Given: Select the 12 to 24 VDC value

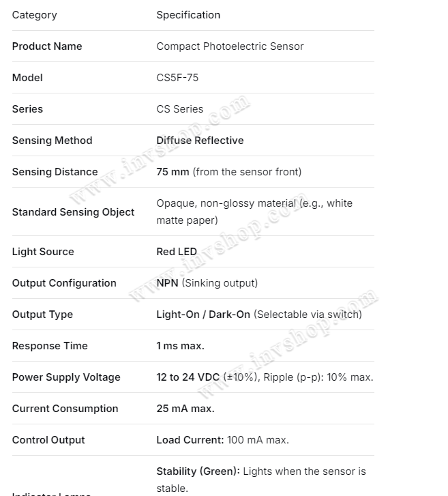Looking at the screenshot, I should (188, 377).
